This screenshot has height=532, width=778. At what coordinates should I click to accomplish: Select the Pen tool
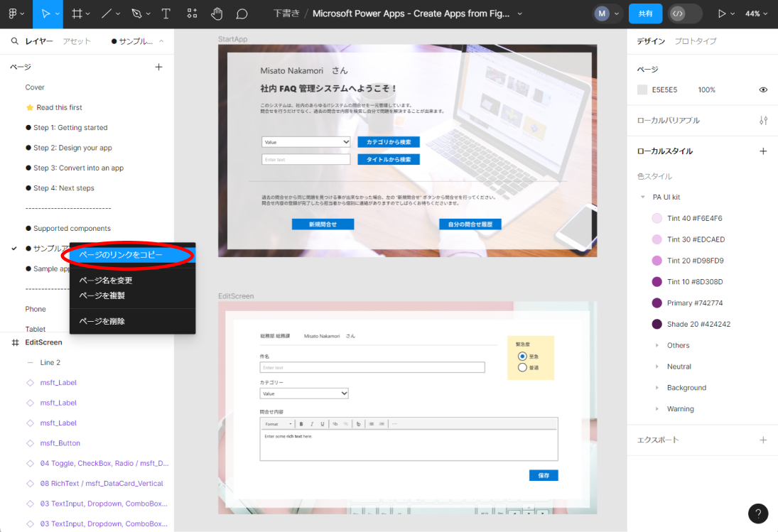coord(136,14)
